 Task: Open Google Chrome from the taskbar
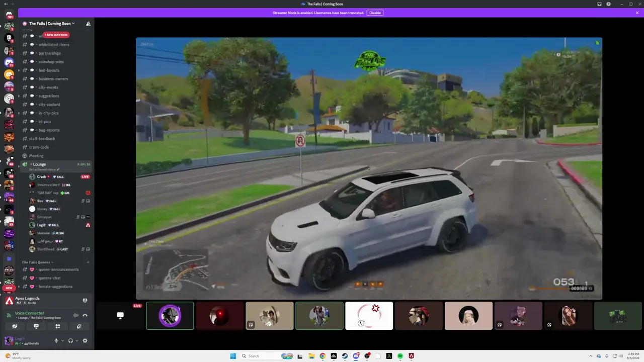(323, 356)
